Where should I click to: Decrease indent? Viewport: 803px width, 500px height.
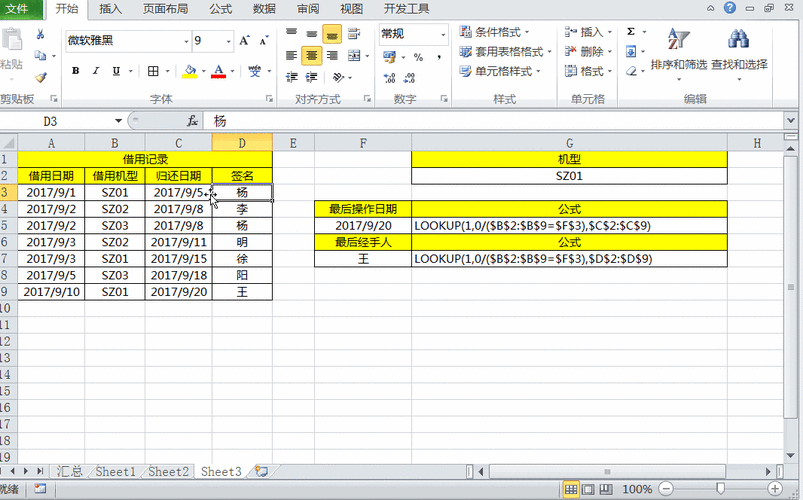click(x=291, y=77)
